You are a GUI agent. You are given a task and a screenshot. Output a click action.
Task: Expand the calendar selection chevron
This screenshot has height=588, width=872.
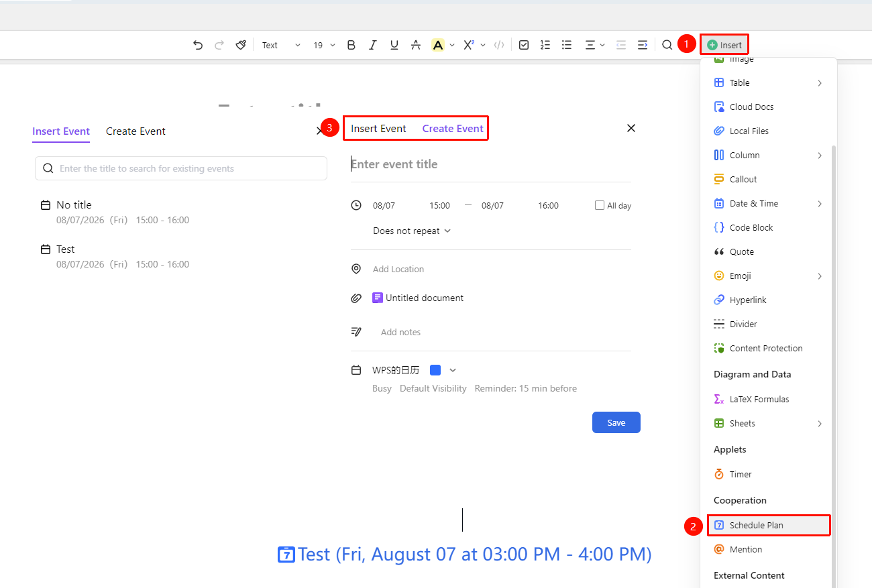pos(453,370)
